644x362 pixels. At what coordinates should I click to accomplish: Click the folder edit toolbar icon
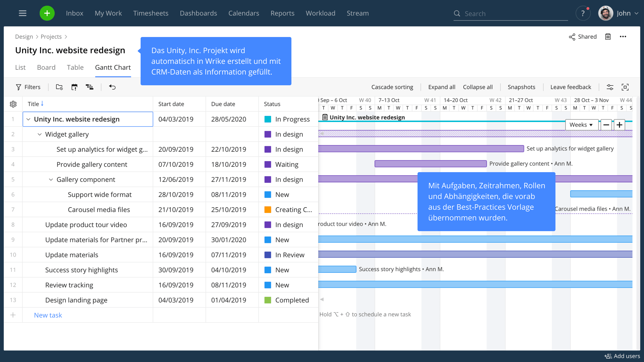click(59, 87)
